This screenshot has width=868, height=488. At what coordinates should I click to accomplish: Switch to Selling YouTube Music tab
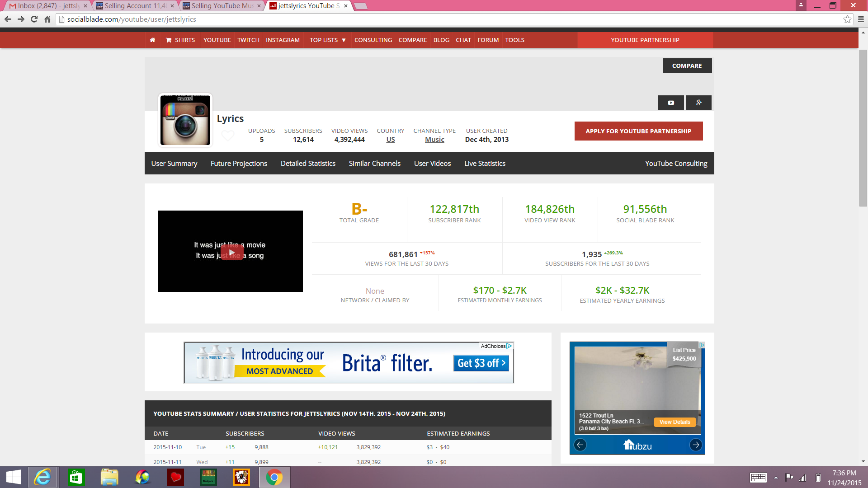pos(222,6)
